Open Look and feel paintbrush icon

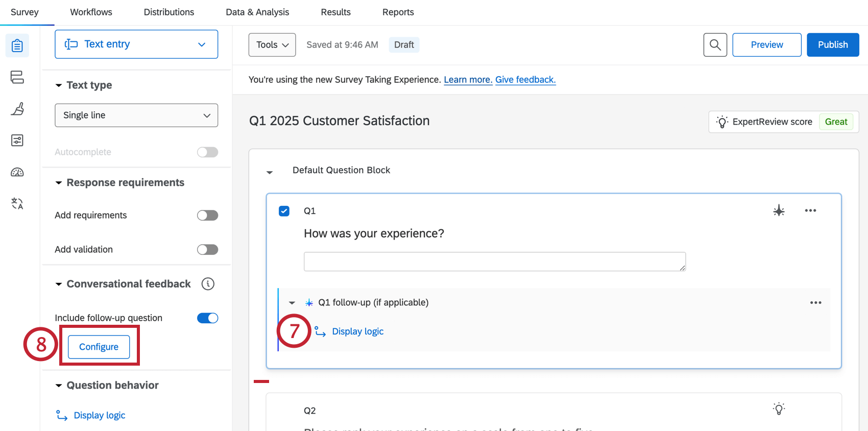tap(17, 109)
